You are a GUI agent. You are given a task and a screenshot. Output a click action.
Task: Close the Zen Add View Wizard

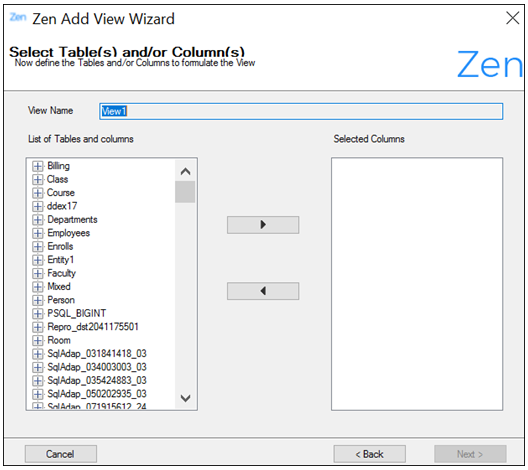(513, 18)
